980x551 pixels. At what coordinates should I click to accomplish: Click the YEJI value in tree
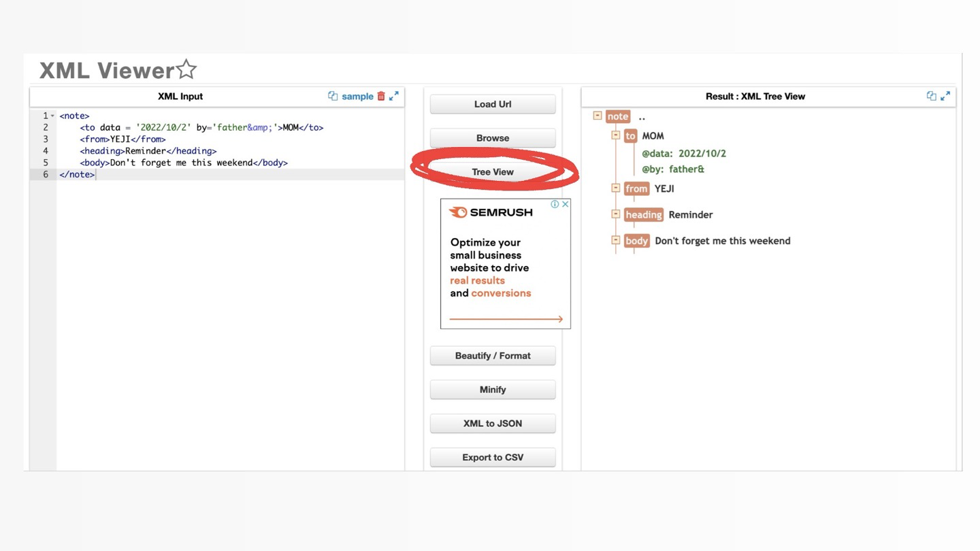(664, 188)
